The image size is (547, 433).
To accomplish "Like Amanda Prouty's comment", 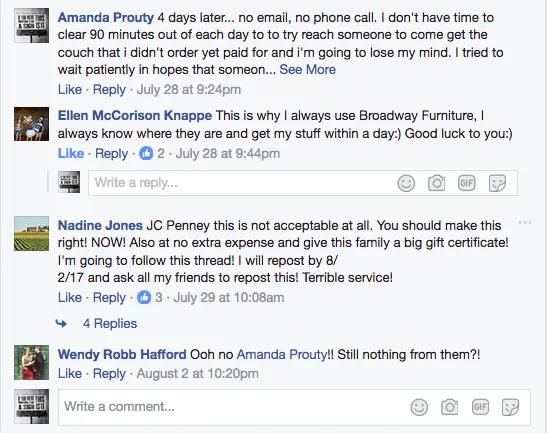I will click(x=70, y=89).
